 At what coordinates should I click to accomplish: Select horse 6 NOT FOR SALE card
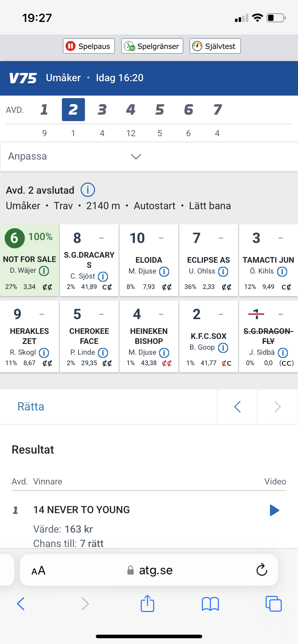(x=30, y=260)
